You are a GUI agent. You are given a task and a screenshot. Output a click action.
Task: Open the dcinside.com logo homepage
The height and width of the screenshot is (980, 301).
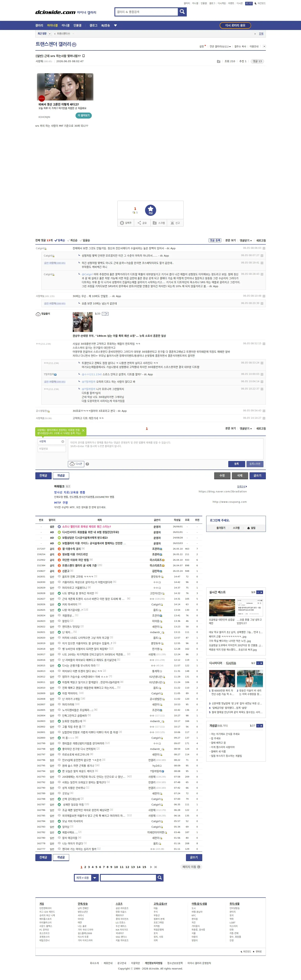pyautogui.click(x=56, y=12)
